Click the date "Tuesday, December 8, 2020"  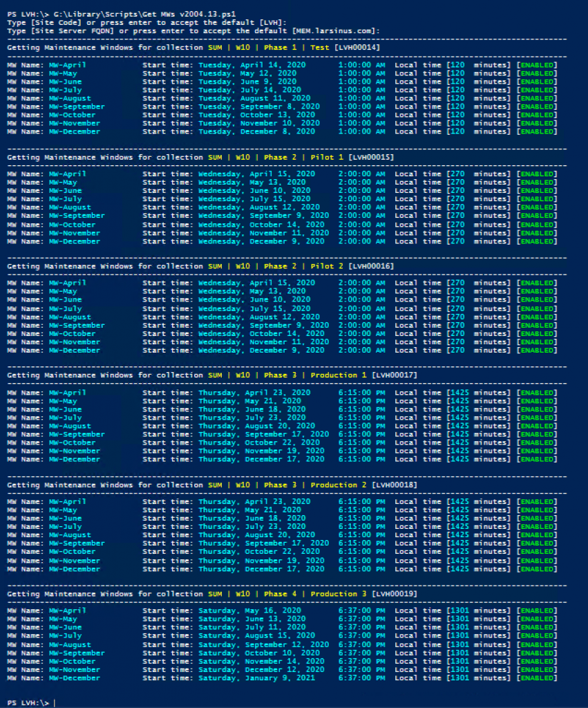pyautogui.click(x=257, y=132)
